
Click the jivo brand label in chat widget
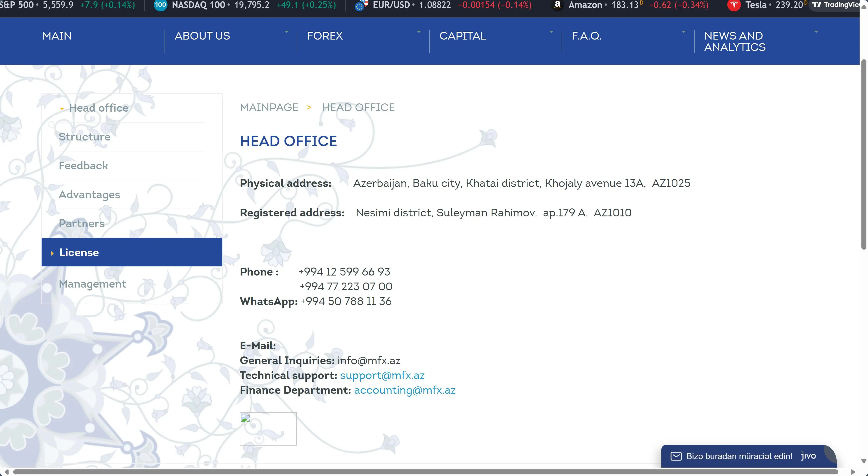coord(808,456)
